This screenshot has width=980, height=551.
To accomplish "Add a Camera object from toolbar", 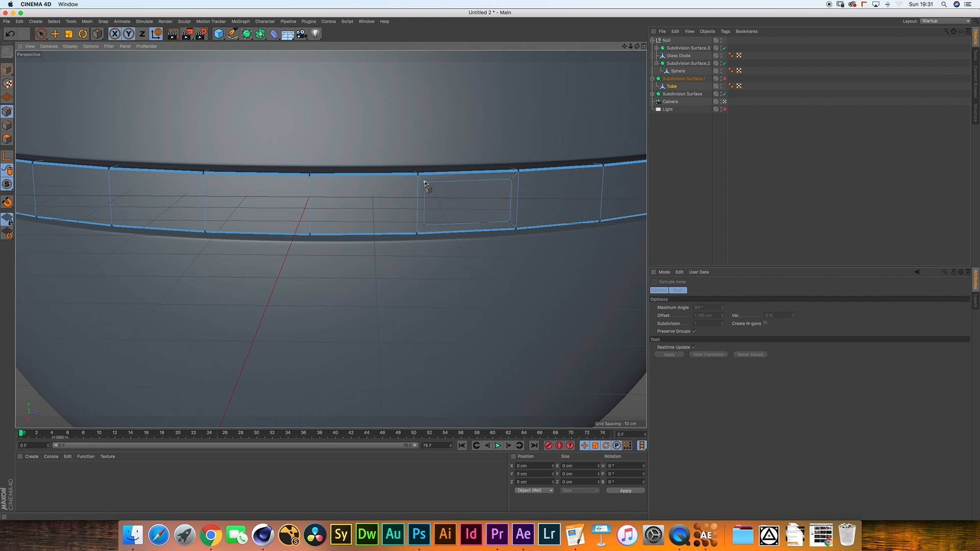I will (302, 34).
